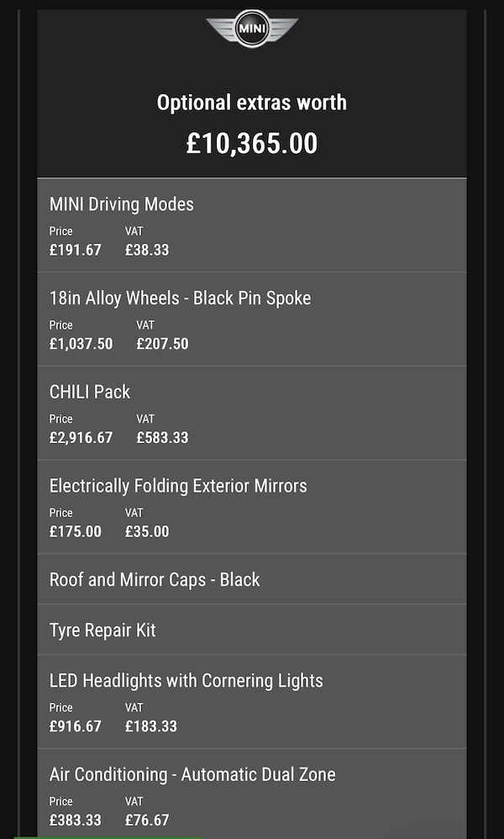Viewport: 504px width, 839px height.
Task: Click the £1,037.50 alloy wheels price
Action: click(81, 344)
